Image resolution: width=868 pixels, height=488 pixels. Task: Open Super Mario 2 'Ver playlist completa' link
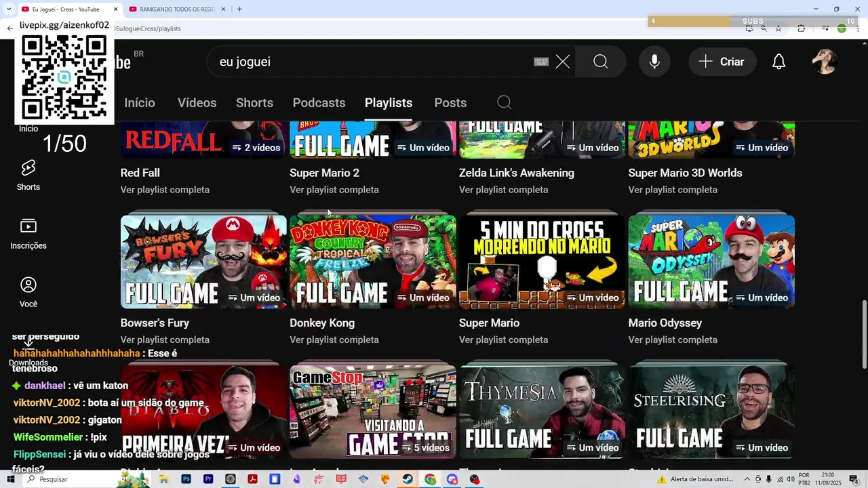334,190
